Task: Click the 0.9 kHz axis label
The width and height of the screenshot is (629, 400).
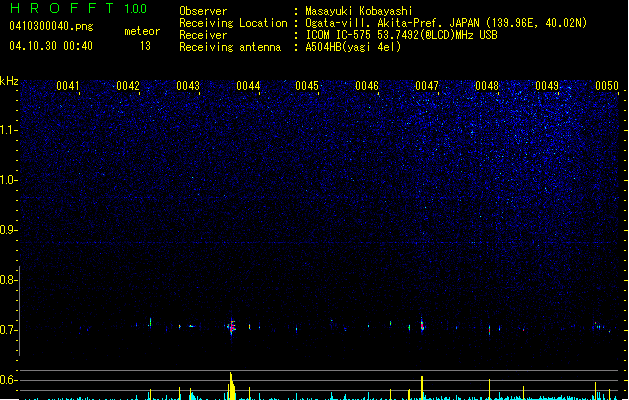Action: 8,230
